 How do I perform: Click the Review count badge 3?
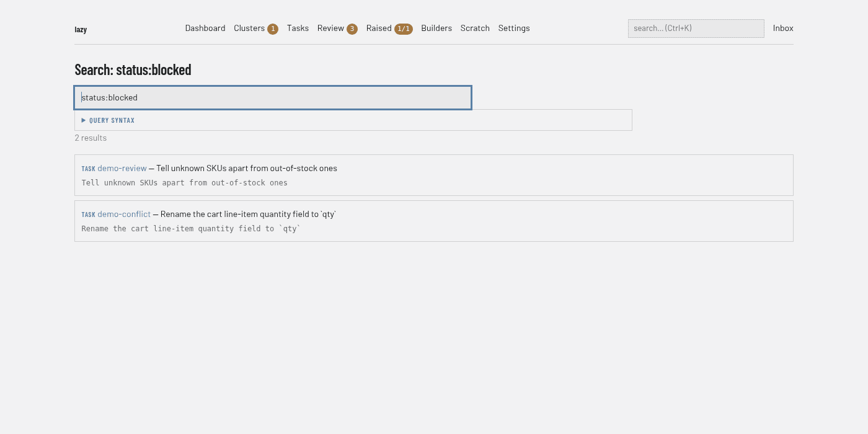click(x=352, y=29)
